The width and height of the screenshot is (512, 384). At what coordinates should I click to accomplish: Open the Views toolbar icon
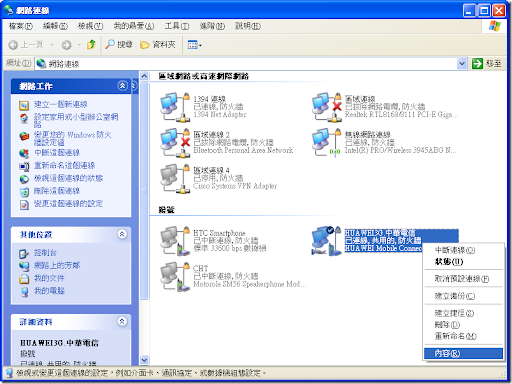pos(193,45)
